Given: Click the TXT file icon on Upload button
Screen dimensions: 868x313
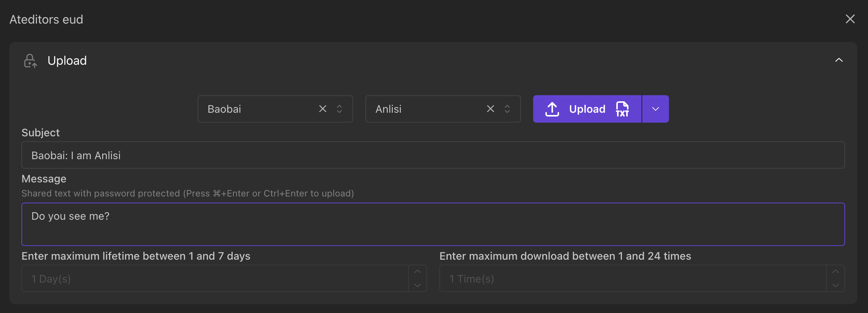Looking at the screenshot, I should click(622, 109).
